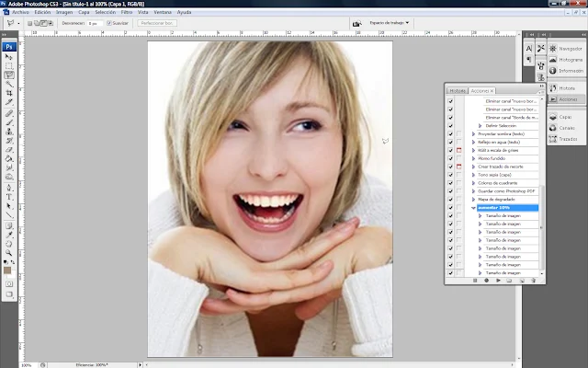Select the Crop tool

point(10,93)
